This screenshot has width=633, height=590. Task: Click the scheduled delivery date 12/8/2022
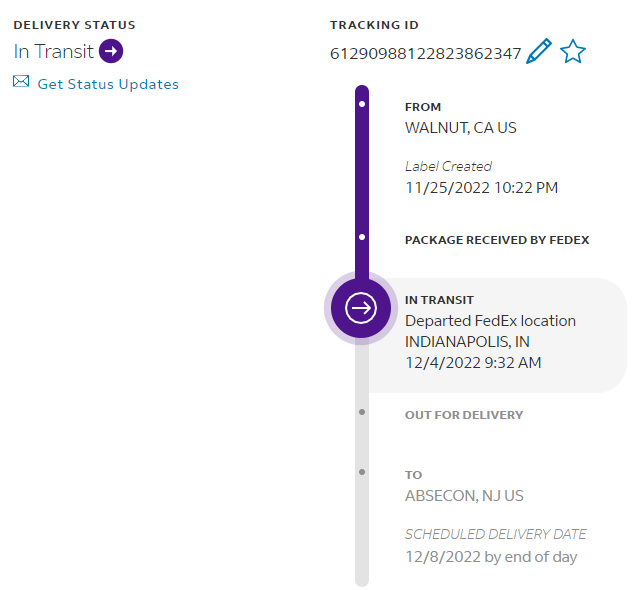pyautogui.click(x=490, y=557)
